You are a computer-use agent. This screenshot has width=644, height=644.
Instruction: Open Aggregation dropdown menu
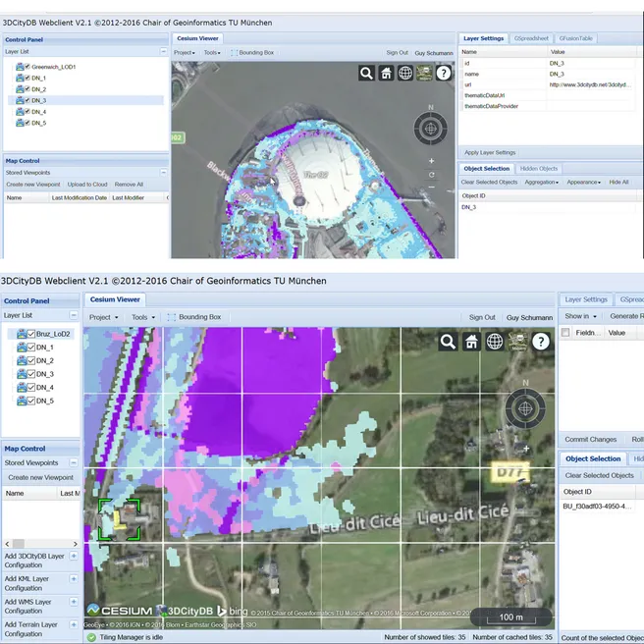541,182
